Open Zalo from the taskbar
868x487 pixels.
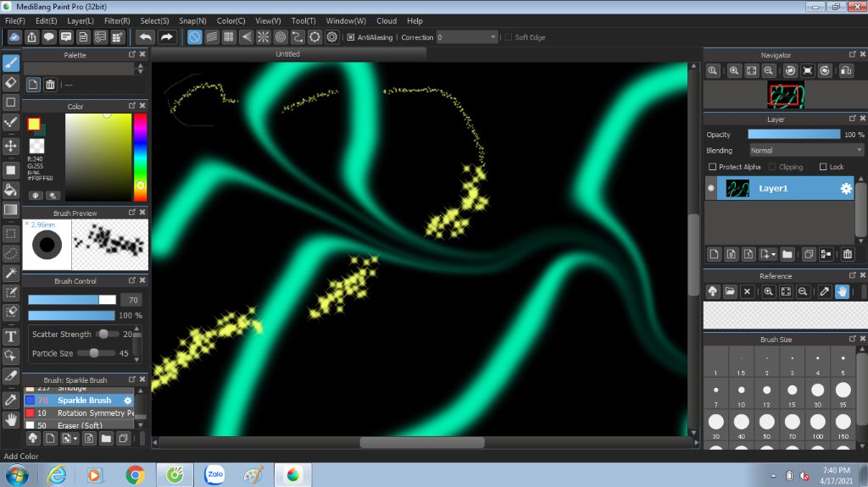[214, 475]
